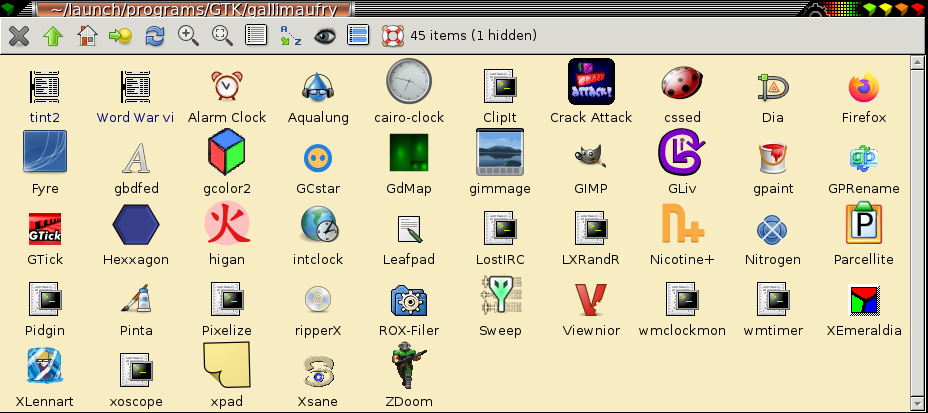Launch GdMap disk map

[409, 152]
